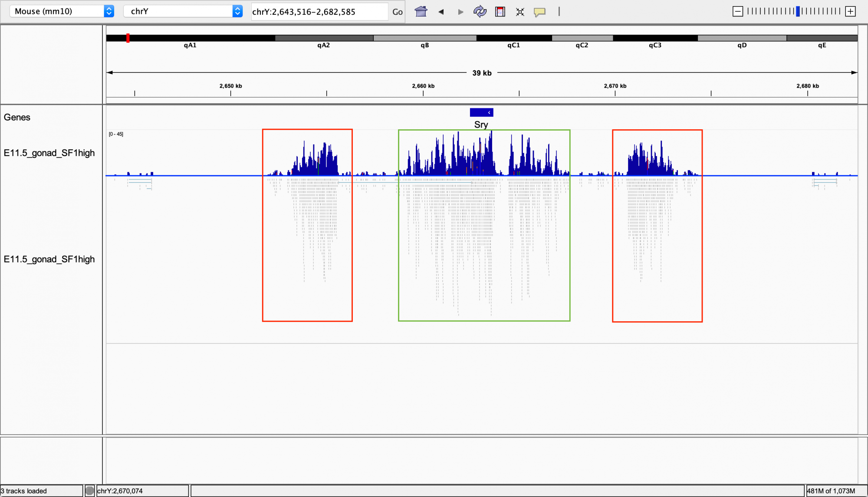Image resolution: width=868 pixels, height=497 pixels.
Task: Select the lower E11.5_gonad_SF1high alignment track
Action: (x=49, y=259)
